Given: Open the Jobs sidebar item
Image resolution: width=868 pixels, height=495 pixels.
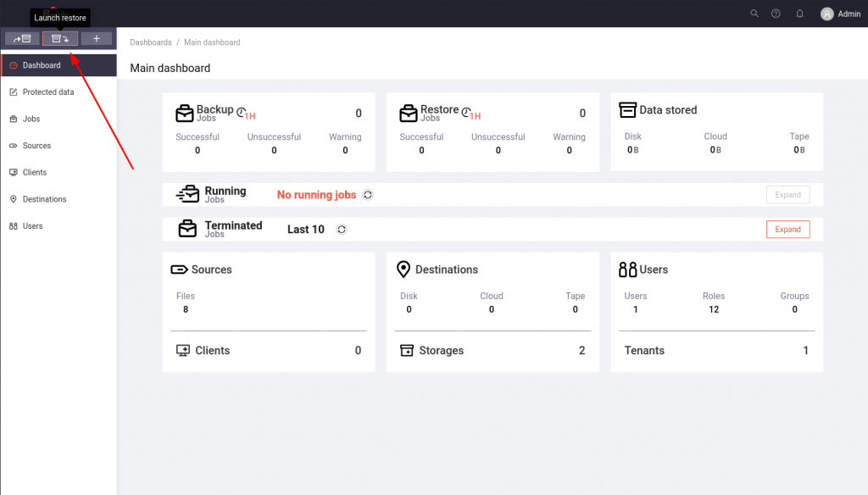Looking at the screenshot, I should (31, 120).
